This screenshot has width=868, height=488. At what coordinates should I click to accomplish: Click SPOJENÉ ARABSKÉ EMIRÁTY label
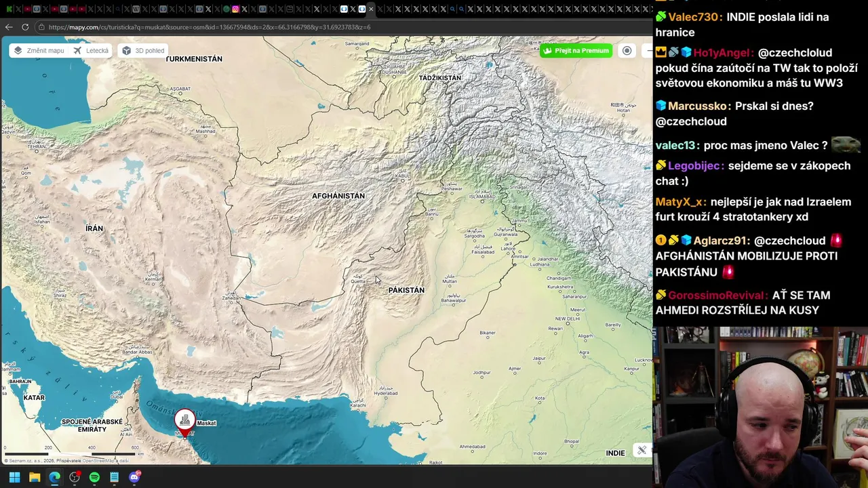(92, 426)
